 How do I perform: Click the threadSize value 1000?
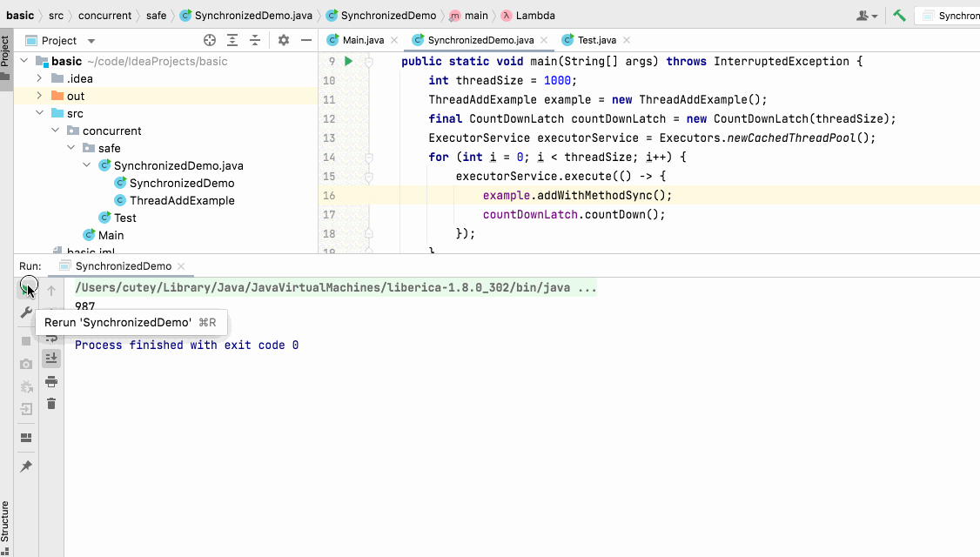pos(557,81)
